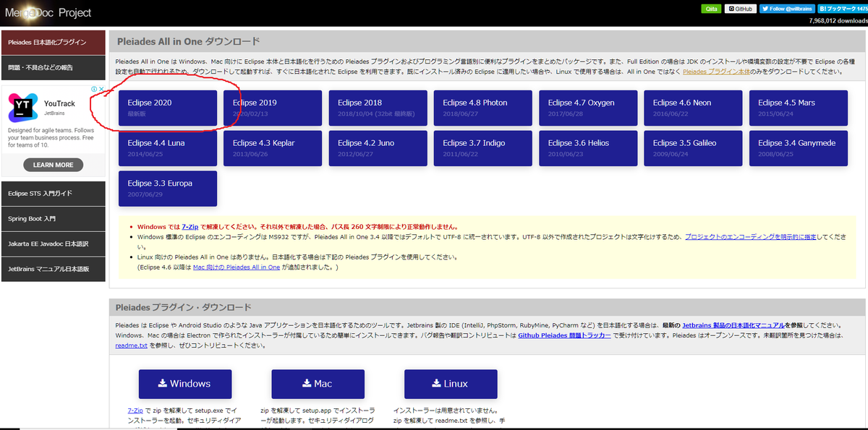868x430 pixels.
Task: Select Eclipse 4.3 Keplar
Action: coord(272,148)
